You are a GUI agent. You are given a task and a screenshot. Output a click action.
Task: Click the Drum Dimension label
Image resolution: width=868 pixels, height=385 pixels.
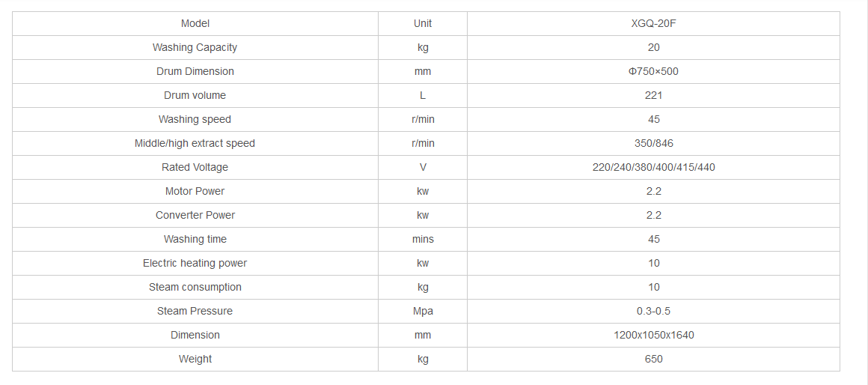click(195, 71)
